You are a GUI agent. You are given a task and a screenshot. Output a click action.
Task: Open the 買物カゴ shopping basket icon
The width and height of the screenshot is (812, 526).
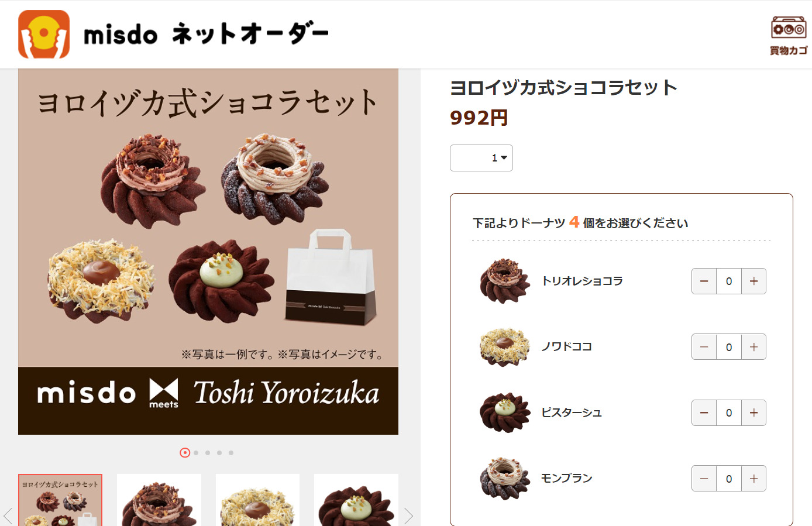click(x=789, y=36)
